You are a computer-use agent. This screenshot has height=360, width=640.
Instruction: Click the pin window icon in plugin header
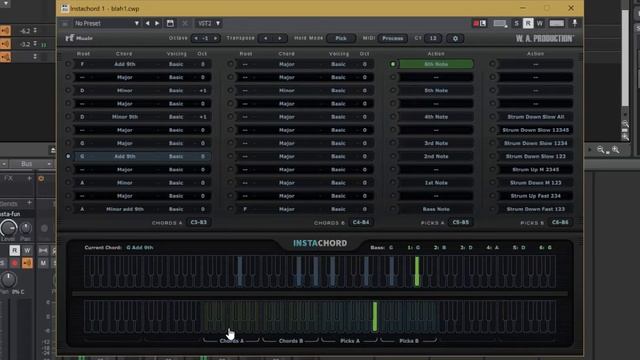coord(574,23)
